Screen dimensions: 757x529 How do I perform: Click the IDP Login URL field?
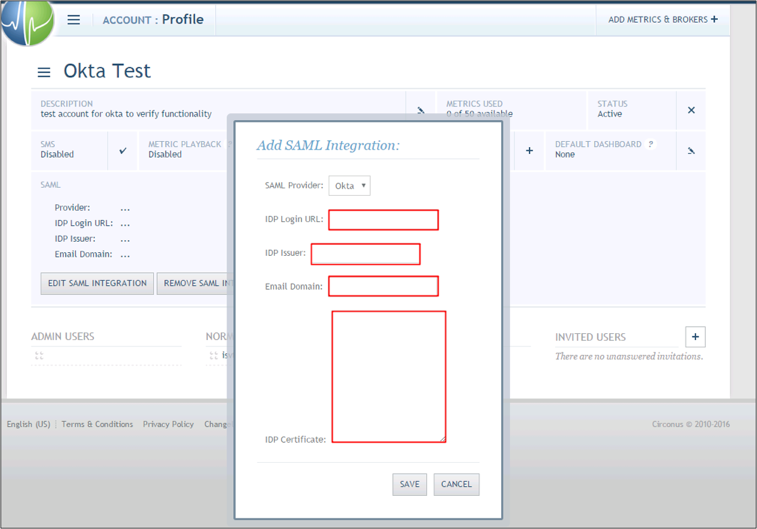click(383, 220)
